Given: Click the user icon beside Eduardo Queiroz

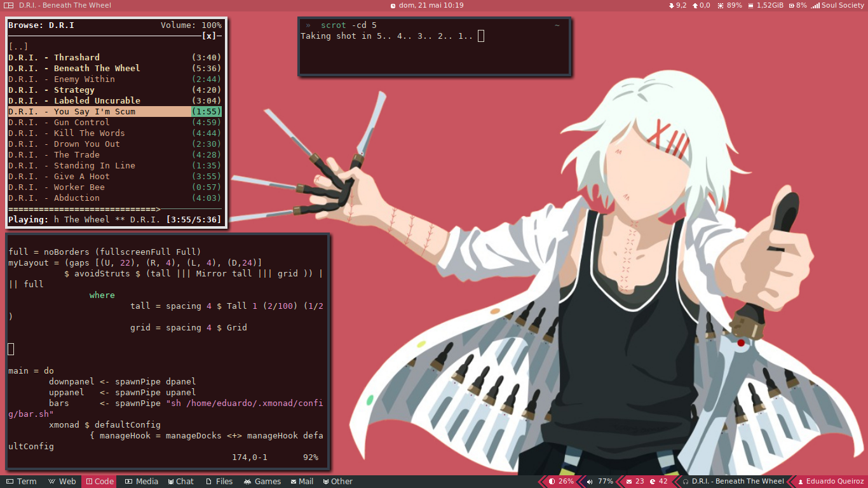Looking at the screenshot, I should tap(801, 482).
